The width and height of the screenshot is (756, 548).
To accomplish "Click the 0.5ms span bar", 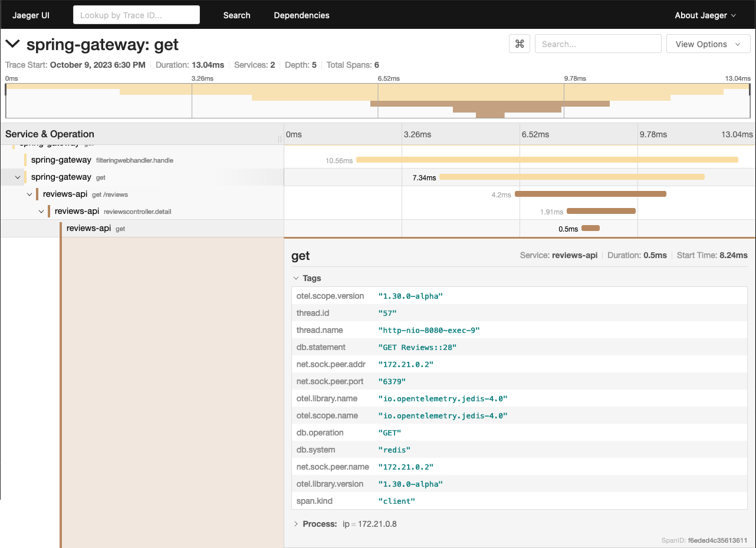I will tap(590, 228).
